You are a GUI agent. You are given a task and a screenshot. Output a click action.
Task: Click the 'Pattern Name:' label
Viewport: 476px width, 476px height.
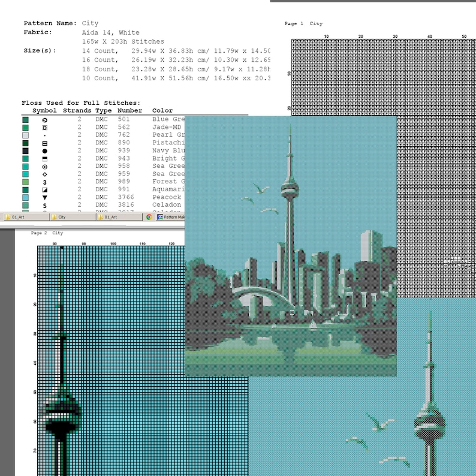point(50,23)
